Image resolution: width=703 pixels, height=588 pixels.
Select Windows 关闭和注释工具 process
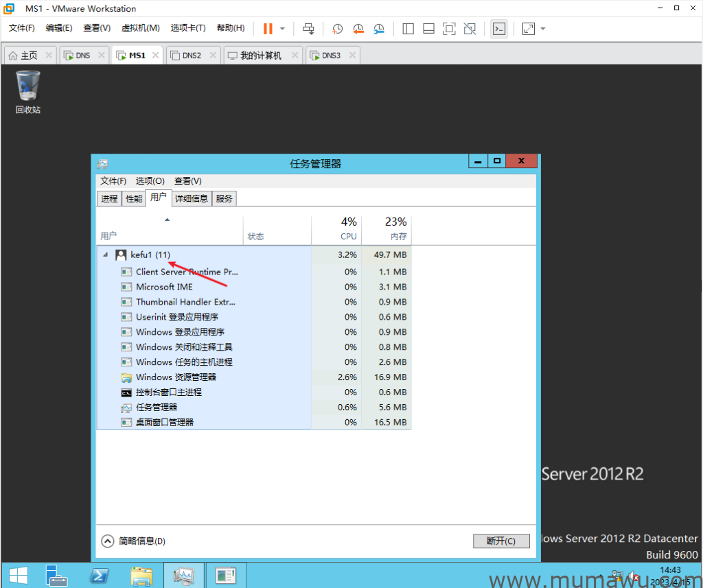click(x=254, y=347)
